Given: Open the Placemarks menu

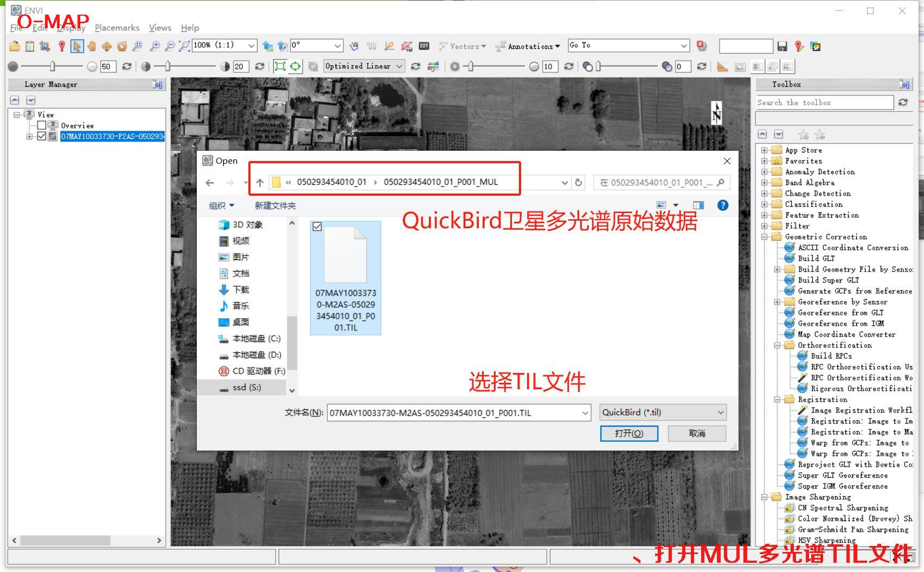Looking at the screenshot, I should pyautogui.click(x=117, y=28).
